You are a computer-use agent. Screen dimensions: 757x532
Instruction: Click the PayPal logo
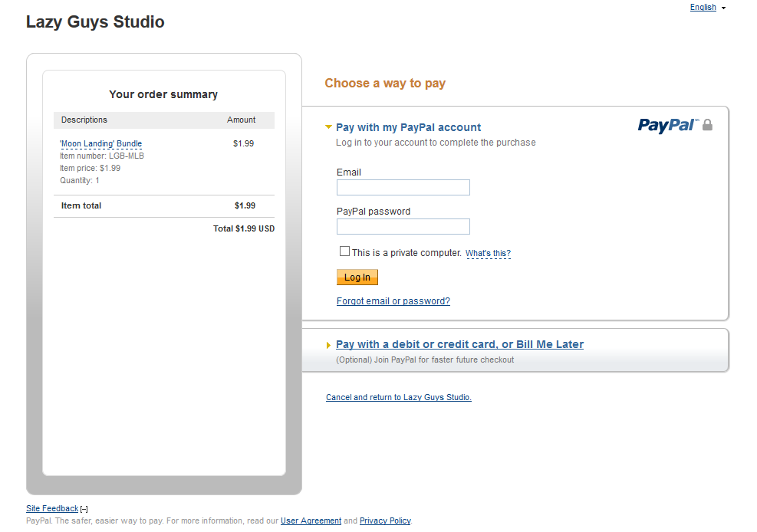(x=667, y=125)
